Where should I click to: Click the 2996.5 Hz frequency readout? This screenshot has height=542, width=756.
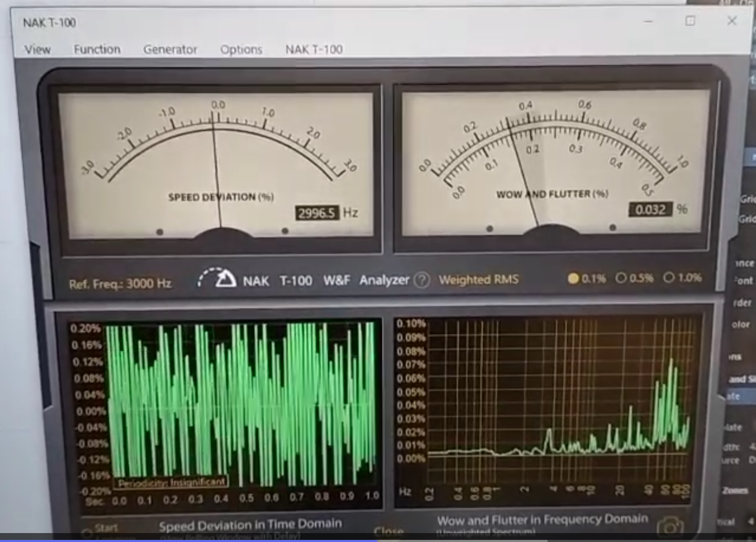coord(317,213)
